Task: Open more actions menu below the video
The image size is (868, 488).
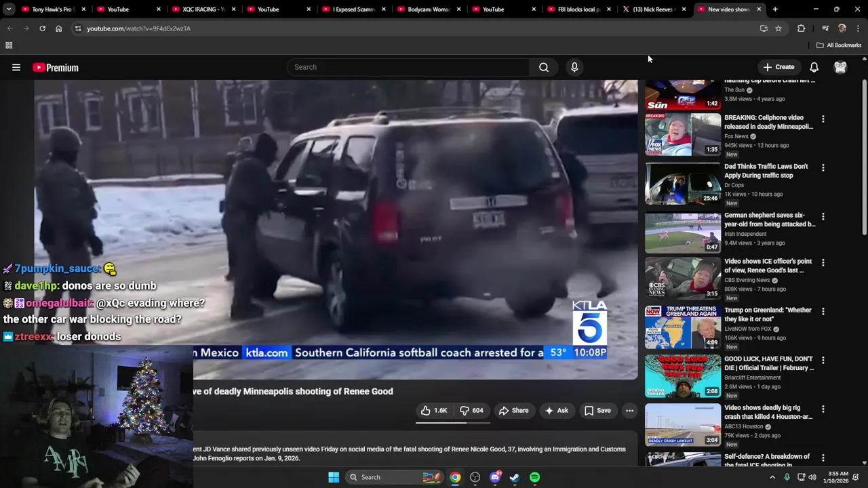Action: (629, 411)
